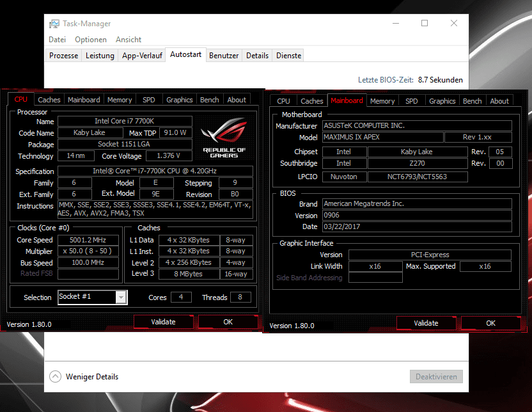Open Memory tab in left CPU-Z window
532x412 pixels.
(x=120, y=100)
